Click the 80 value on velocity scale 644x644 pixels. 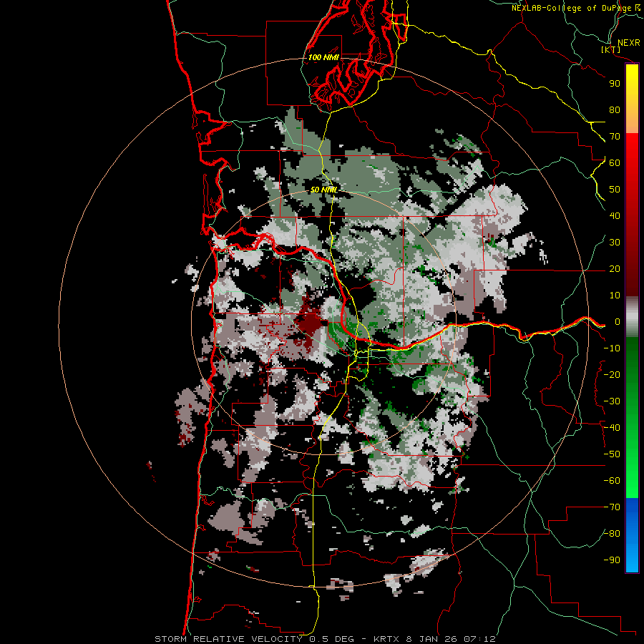tap(615, 110)
